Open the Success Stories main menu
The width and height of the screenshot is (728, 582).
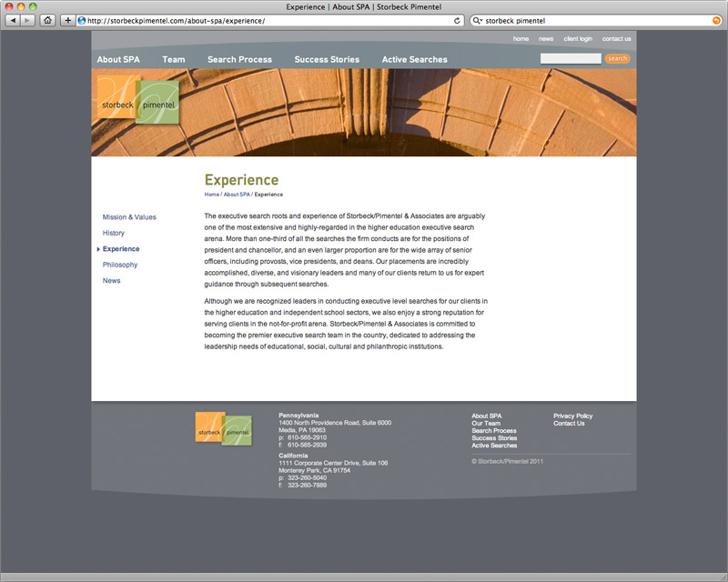pos(327,59)
